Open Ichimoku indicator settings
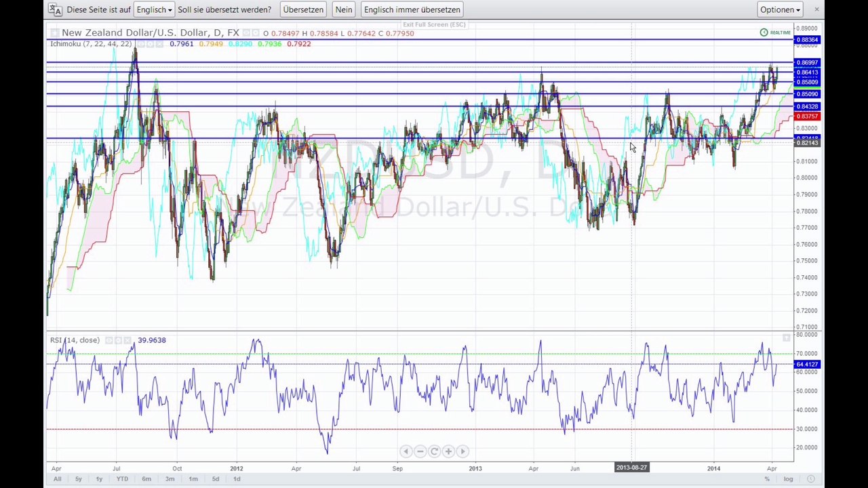The width and height of the screenshot is (868, 488). (149, 44)
